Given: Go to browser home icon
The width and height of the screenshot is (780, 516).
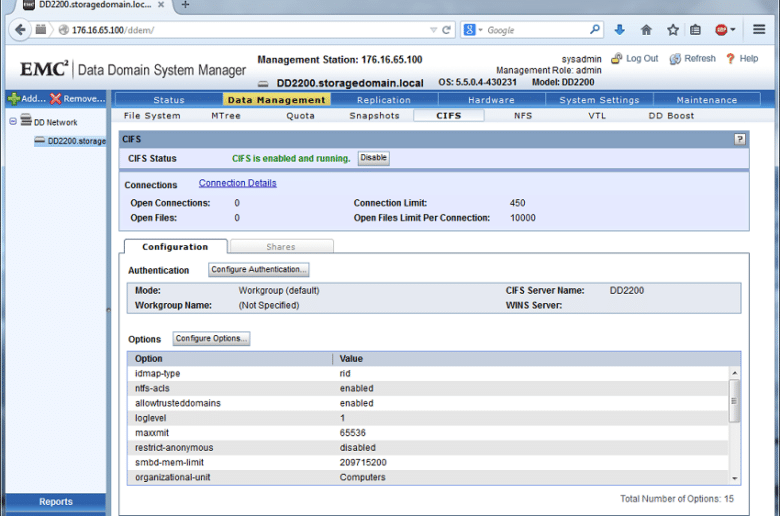Looking at the screenshot, I should pos(646,30).
